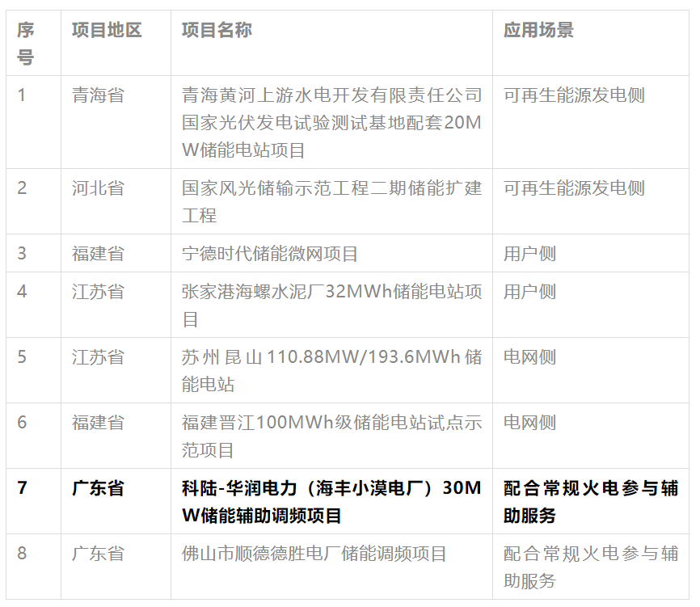Select the 佛山市顺德德胜电厂 project name
The width and height of the screenshot is (700, 607).
pos(314,554)
